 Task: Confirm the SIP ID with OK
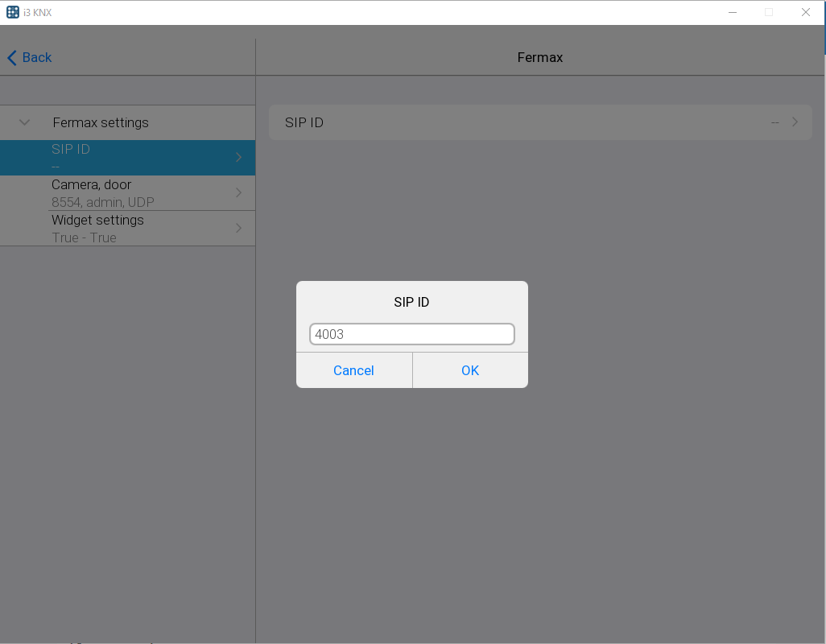coord(470,370)
